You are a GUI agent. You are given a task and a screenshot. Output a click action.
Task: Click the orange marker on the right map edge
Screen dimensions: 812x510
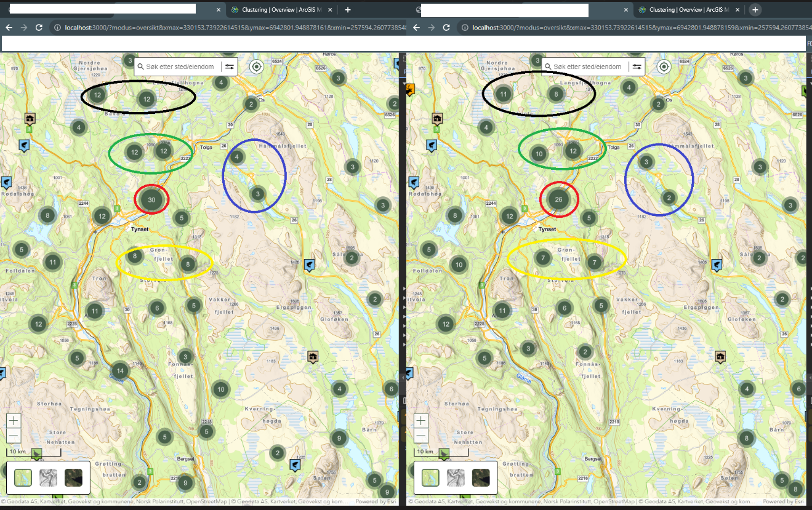tap(411, 90)
